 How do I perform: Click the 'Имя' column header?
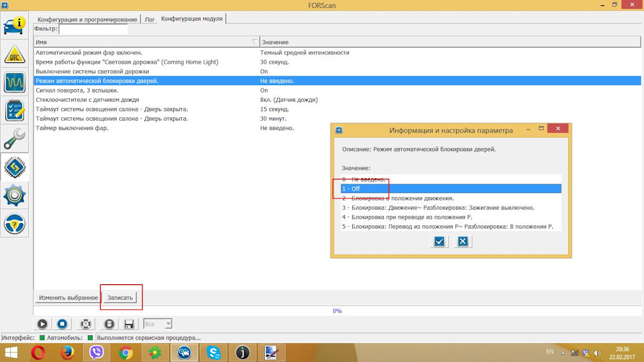click(147, 42)
